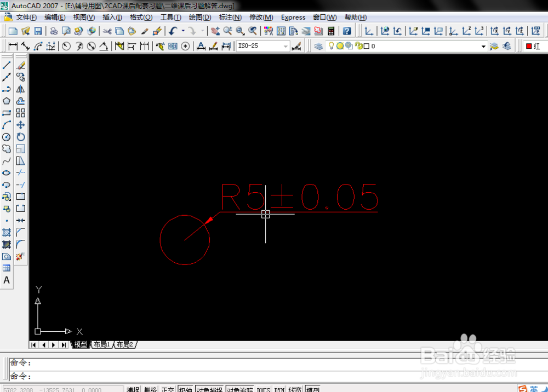
Task: Select the Fillet tool
Action: point(21,244)
